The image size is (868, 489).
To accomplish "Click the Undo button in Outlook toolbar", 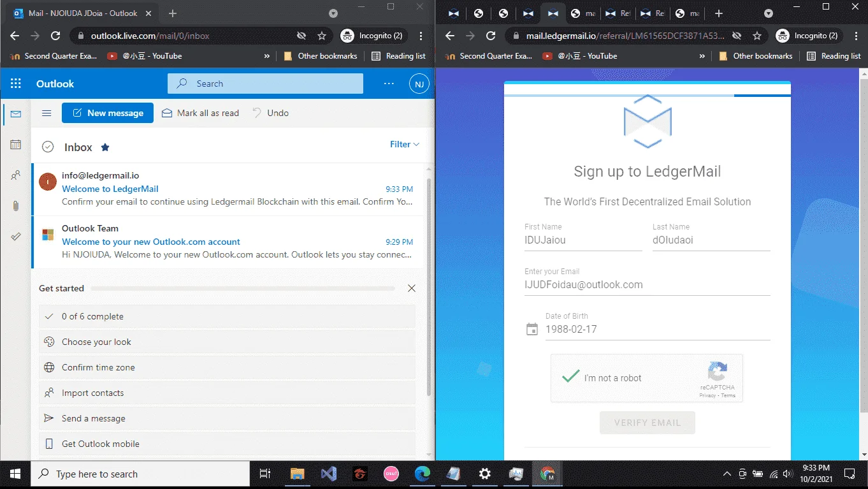I will pos(271,113).
